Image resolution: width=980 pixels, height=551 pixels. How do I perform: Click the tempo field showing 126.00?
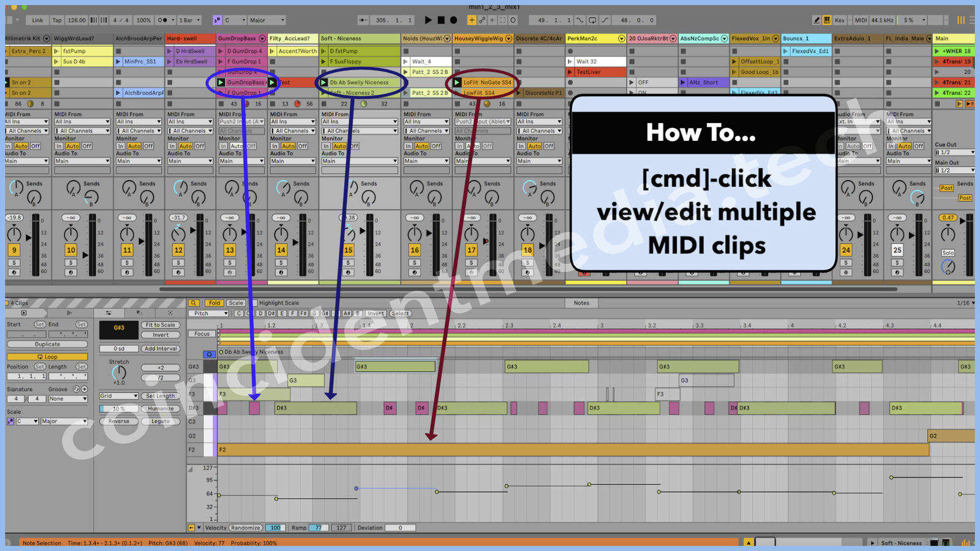(x=77, y=20)
